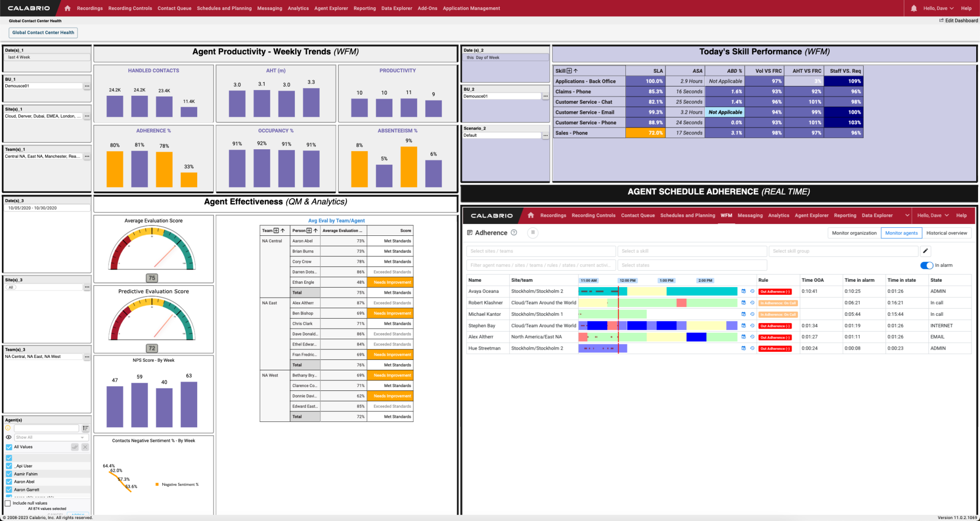Open the schedule calendar icon on Avaya Oceana's row
Image resolution: width=980 pixels, height=521 pixels.
coord(744,291)
